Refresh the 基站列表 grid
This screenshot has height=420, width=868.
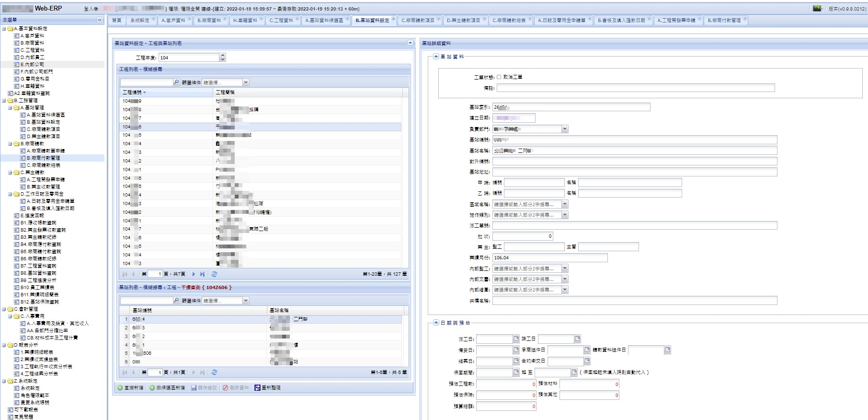pos(214,372)
